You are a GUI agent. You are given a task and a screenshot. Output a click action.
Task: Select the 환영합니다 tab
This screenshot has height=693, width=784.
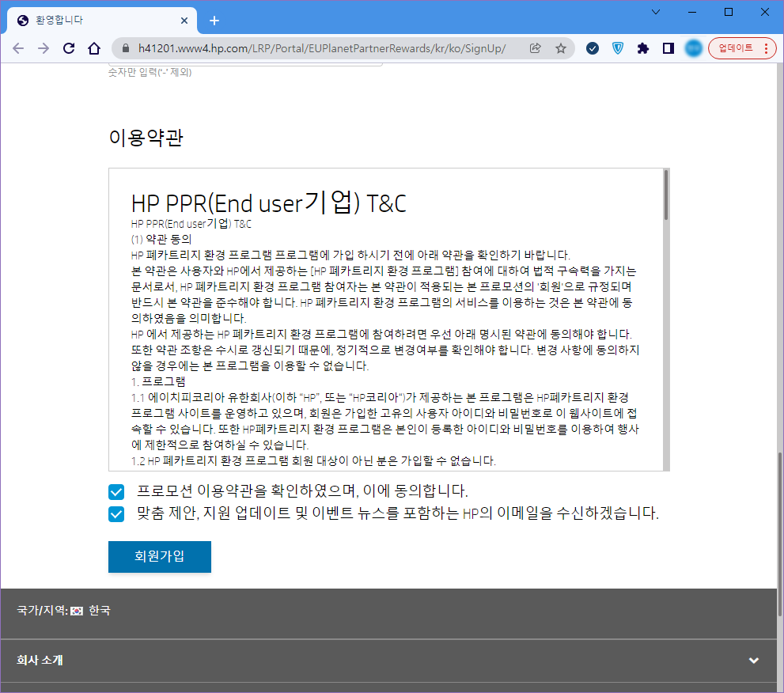point(102,21)
